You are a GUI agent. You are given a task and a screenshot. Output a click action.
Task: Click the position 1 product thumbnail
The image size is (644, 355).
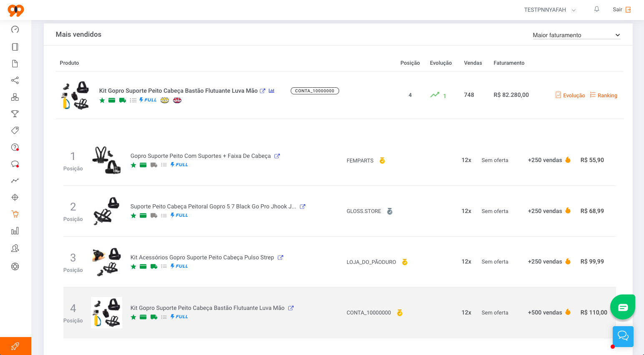[x=107, y=160]
